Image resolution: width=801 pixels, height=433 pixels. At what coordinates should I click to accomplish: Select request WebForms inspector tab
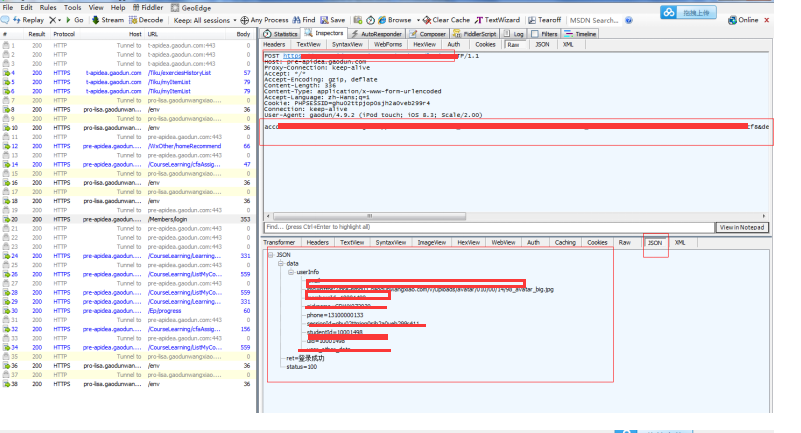(388, 44)
